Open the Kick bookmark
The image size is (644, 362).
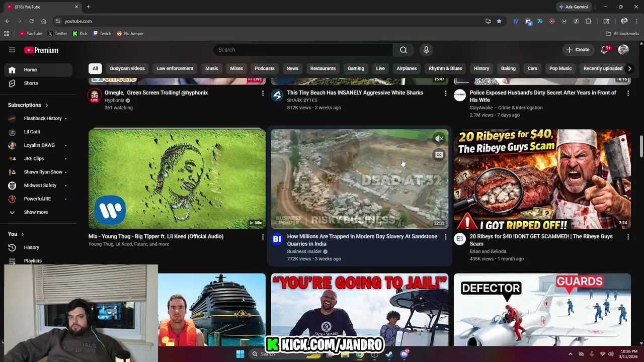click(80, 34)
